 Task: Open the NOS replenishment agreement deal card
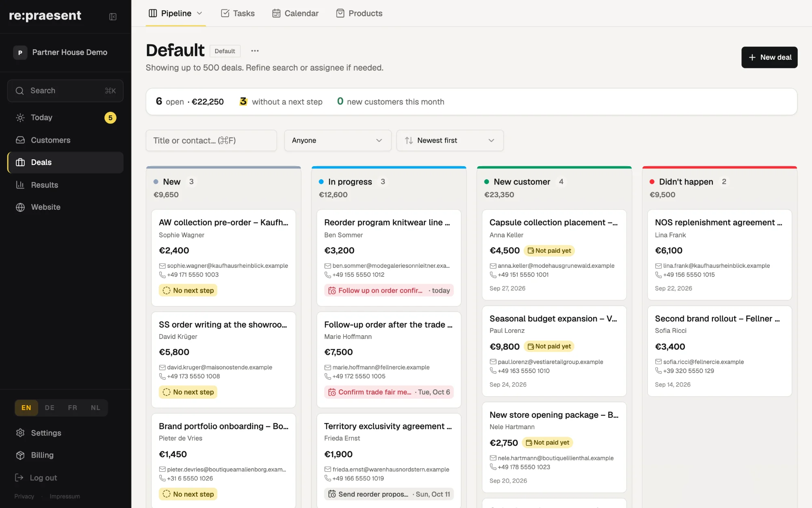[719, 255]
